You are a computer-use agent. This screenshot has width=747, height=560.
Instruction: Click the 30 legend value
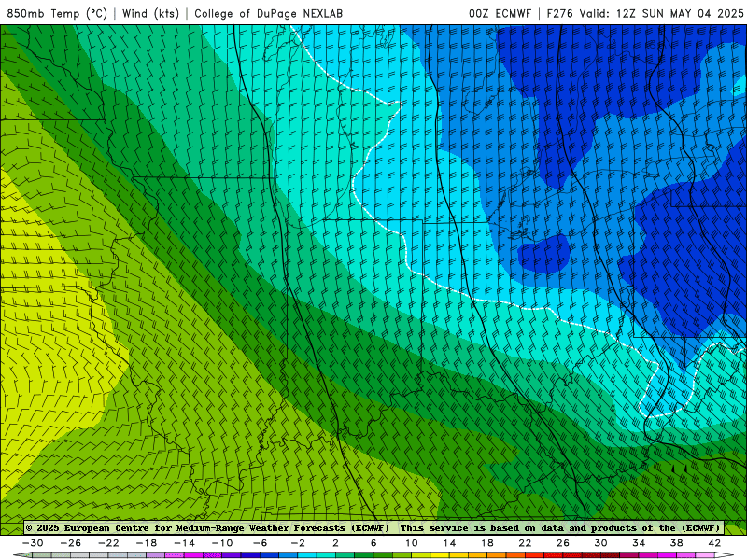point(600,543)
